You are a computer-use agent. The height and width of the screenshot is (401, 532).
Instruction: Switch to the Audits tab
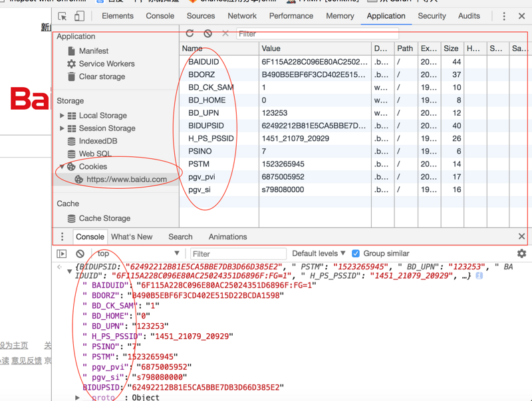click(469, 16)
